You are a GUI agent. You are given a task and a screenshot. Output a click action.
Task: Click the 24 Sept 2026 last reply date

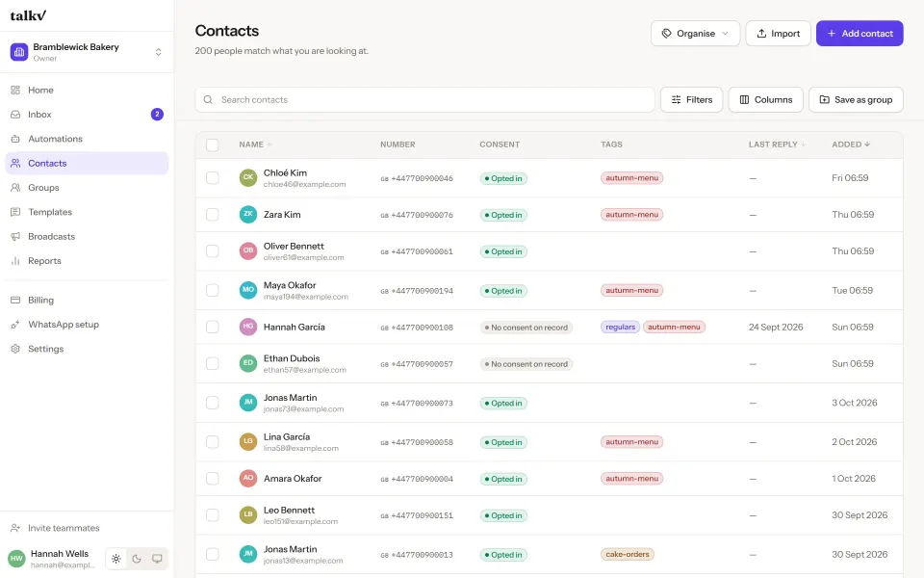(x=776, y=327)
